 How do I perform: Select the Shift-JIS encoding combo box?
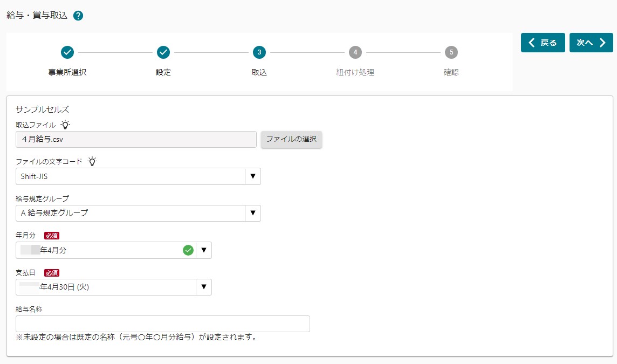(x=130, y=176)
